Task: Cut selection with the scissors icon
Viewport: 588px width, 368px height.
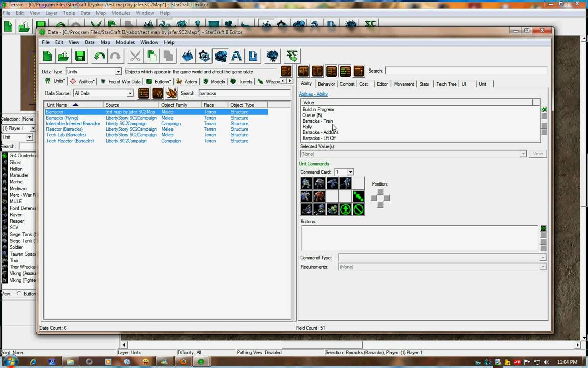Action: point(135,56)
